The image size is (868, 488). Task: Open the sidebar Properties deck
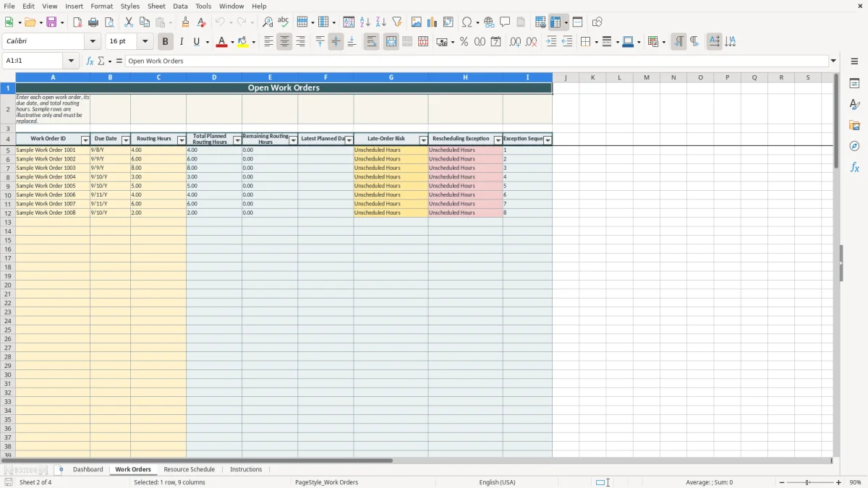tap(854, 84)
